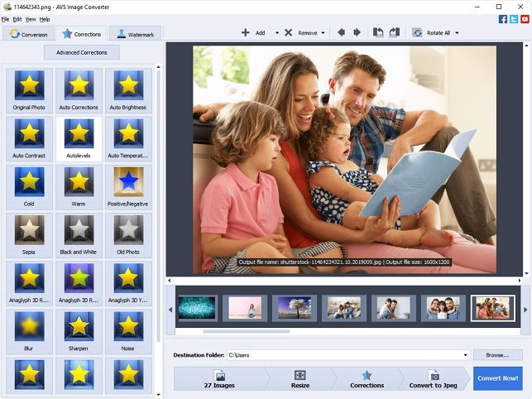532x399 pixels.
Task: Open the File menu
Action: coord(5,19)
